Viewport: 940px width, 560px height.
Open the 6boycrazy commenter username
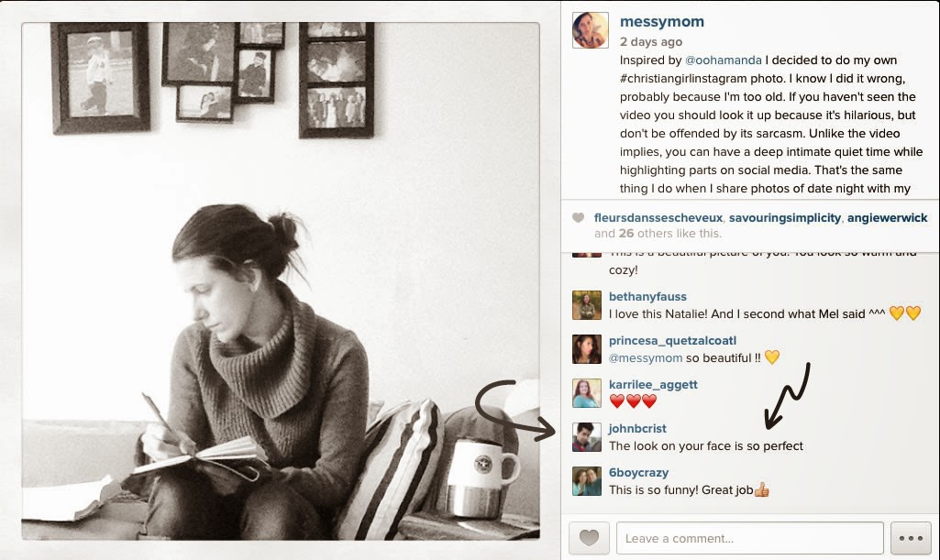638,473
